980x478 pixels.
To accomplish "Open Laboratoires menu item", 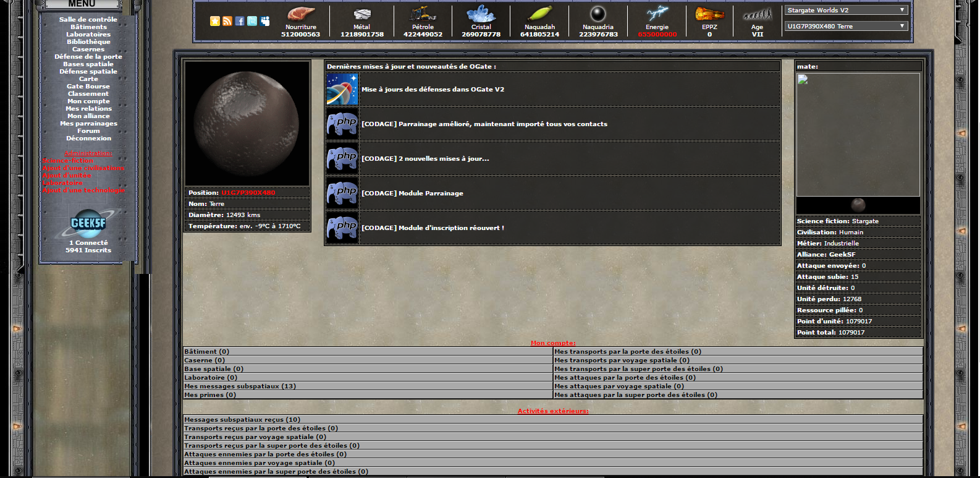I will (88, 34).
